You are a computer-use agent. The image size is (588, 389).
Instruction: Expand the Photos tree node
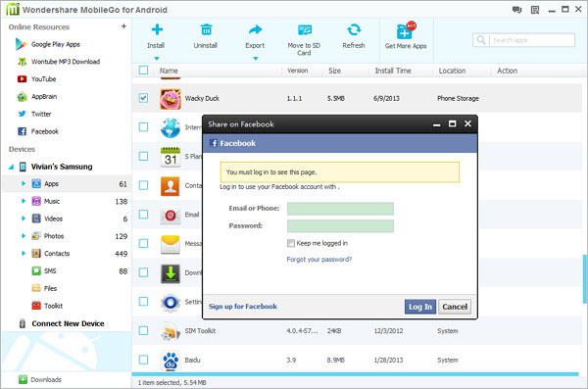point(24,236)
